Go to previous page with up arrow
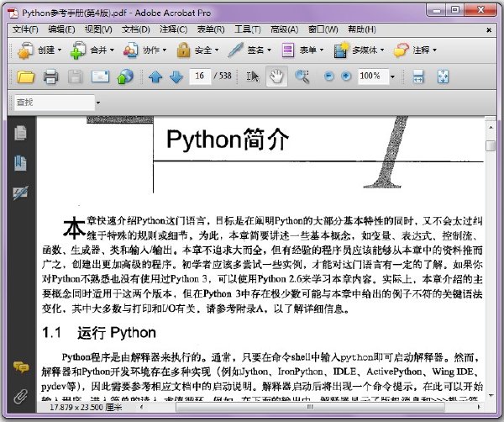The image size is (504, 422). tap(155, 76)
